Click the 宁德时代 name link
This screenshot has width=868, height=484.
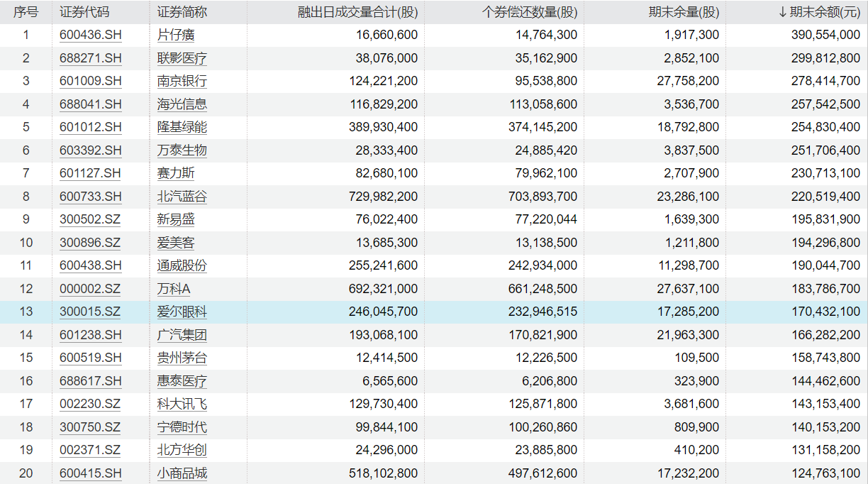click(x=182, y=427)
